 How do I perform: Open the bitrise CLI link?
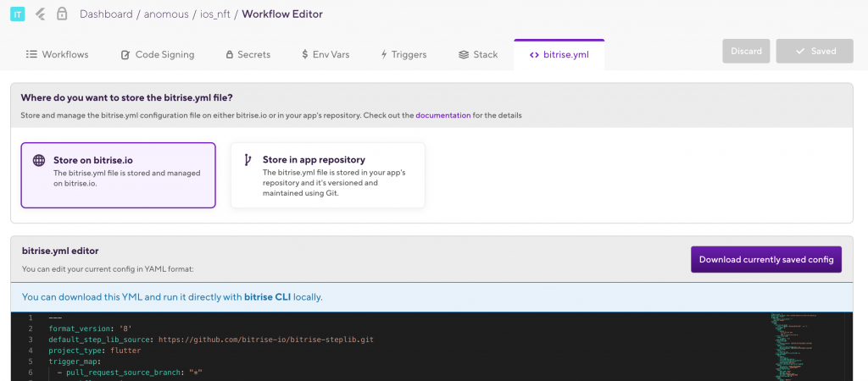pyautogui.click(x=267, y=297)
